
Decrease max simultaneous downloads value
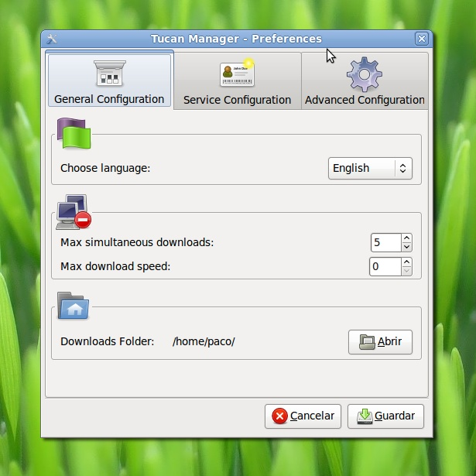point(406,247)
